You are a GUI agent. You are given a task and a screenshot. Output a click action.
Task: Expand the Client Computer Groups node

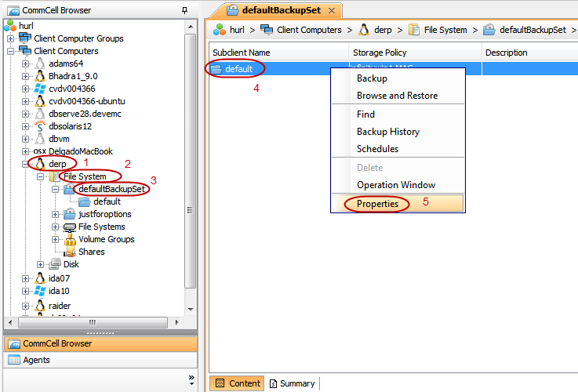point(11,38)
